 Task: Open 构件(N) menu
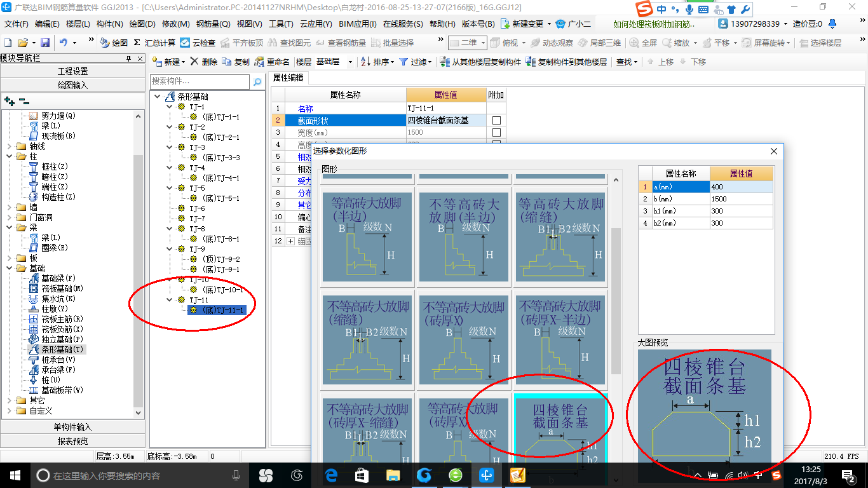pos(109,24)
